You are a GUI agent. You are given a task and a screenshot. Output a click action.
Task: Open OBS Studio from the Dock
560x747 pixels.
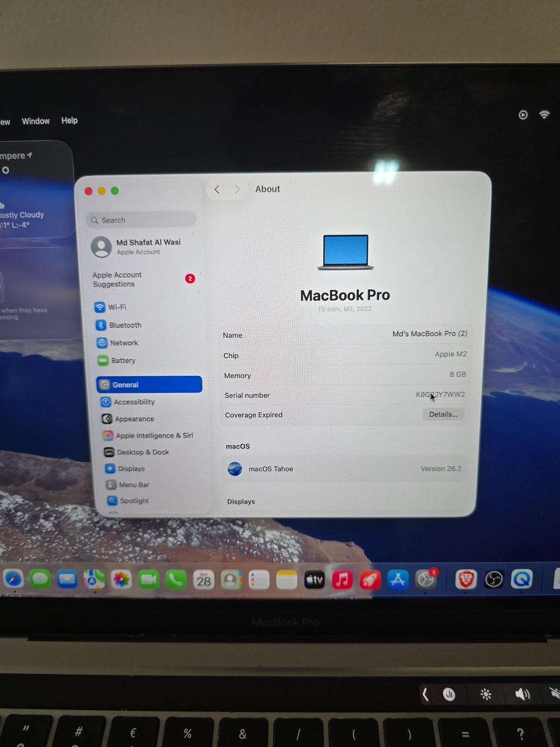[x=494, y=579]
